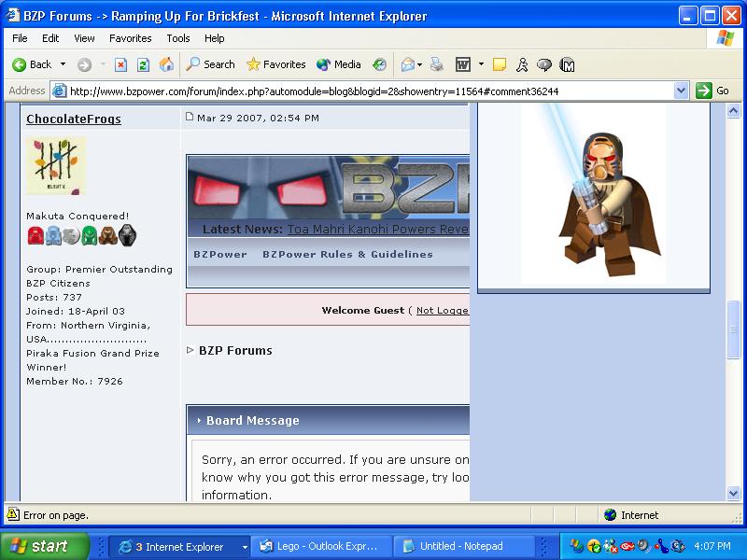Screen dimensions: 747x560
Task: Click the Messenger person icon in the toolbar
Action: (x=522, y=64)
